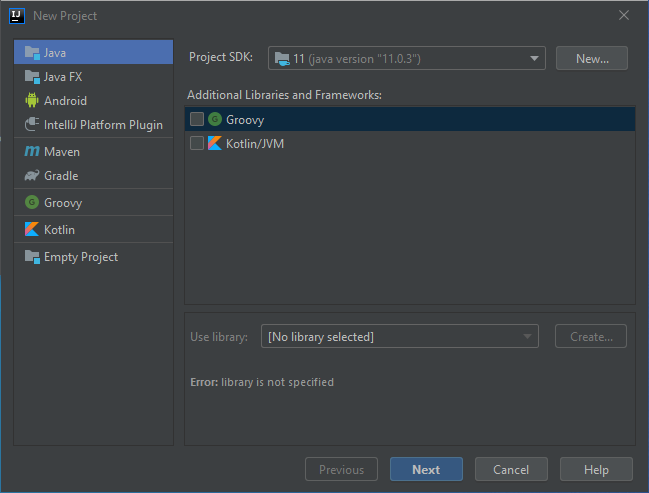Enable the Kotlin/JVM framework checkbox
The width and height of the screenshot is (649, 493).
pos(197,143)
